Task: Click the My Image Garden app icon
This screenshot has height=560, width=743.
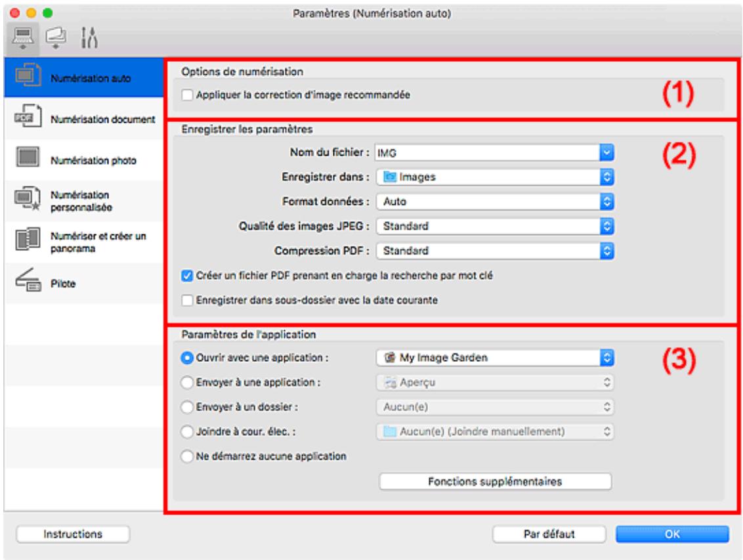Action: pyautogui.click(x=389, y=358)
